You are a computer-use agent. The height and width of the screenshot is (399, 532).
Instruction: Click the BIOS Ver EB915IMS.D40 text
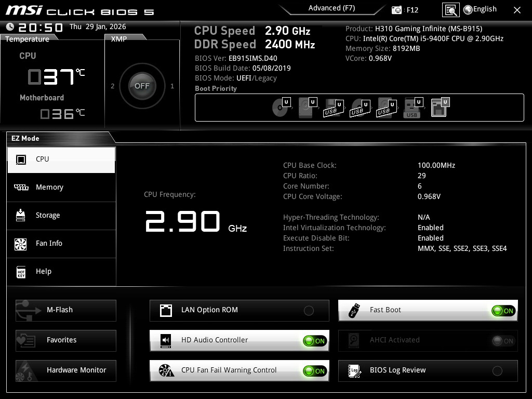[253, 58]
